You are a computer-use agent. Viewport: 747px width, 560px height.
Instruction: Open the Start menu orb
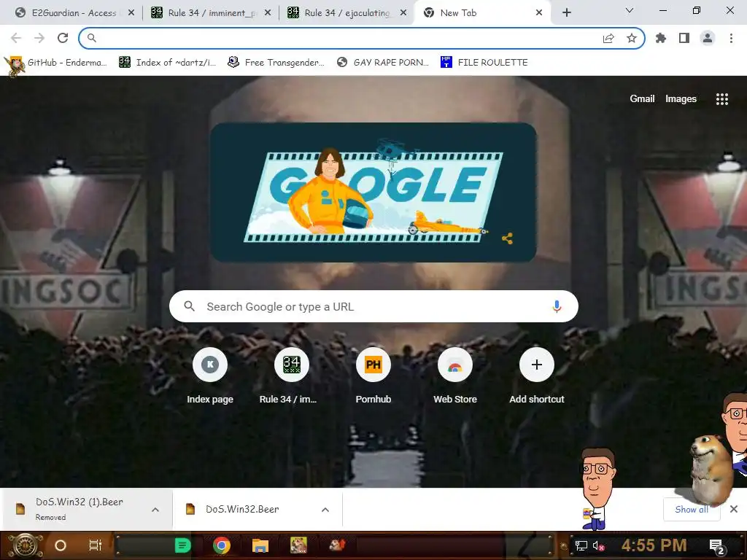pyautogui.click(x=26, y=545)
